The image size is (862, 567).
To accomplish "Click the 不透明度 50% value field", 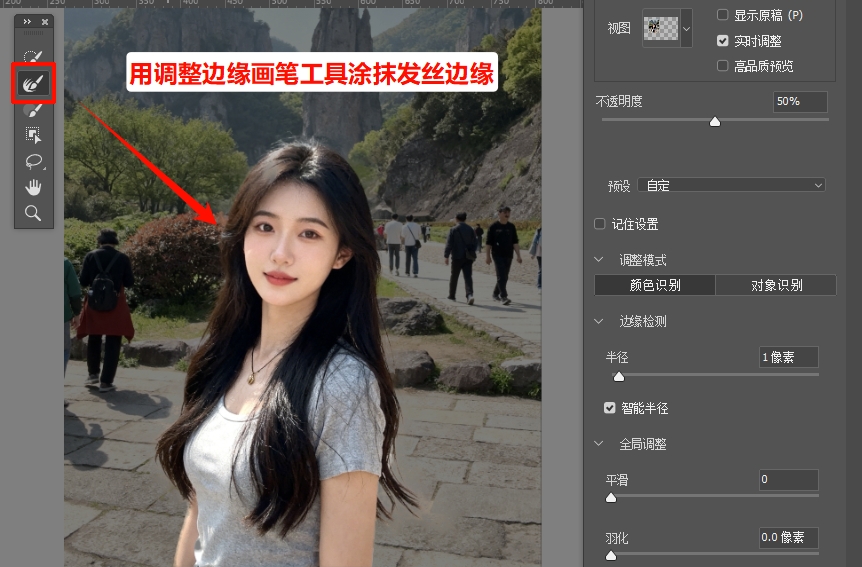I will [x=800, y=102].
